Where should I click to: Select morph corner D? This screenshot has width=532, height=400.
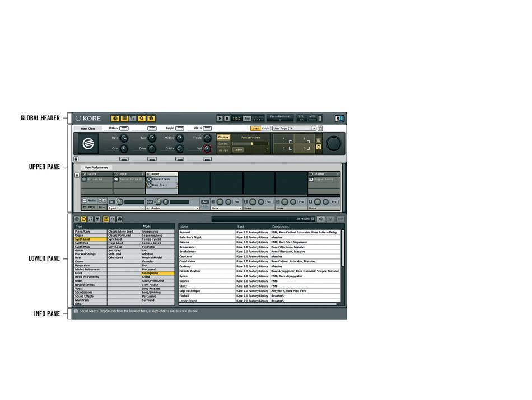point(304,148)
